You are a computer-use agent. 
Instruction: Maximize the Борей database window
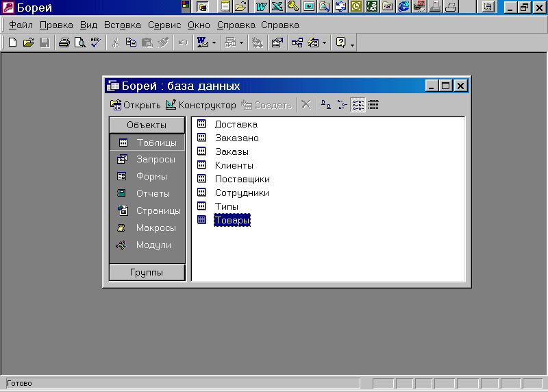pyautogui.click(x=446, y=86)
